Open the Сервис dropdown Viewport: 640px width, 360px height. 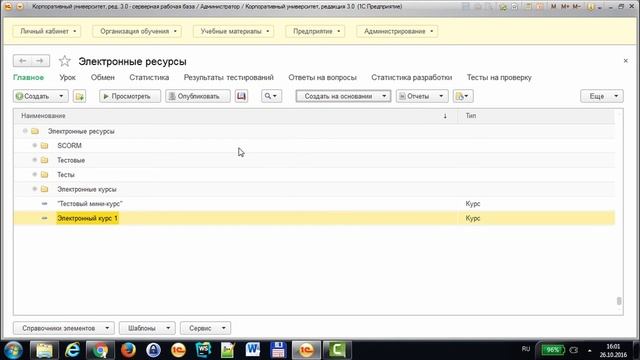[205, 328]
